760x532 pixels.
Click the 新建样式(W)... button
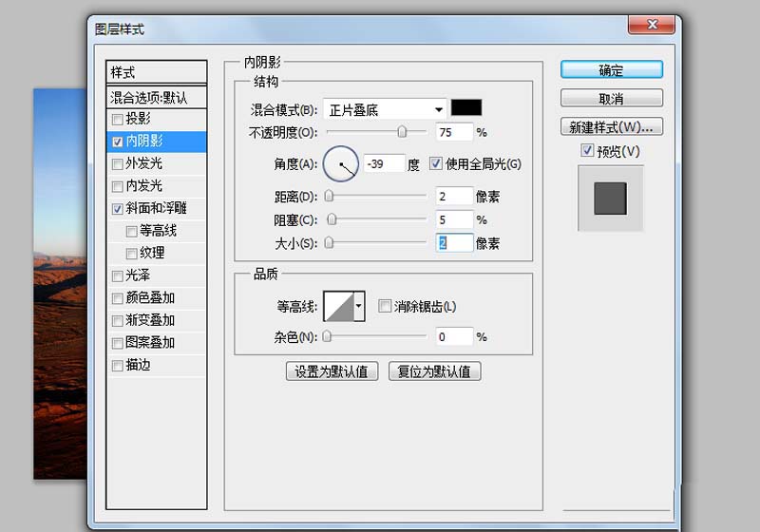611,127
